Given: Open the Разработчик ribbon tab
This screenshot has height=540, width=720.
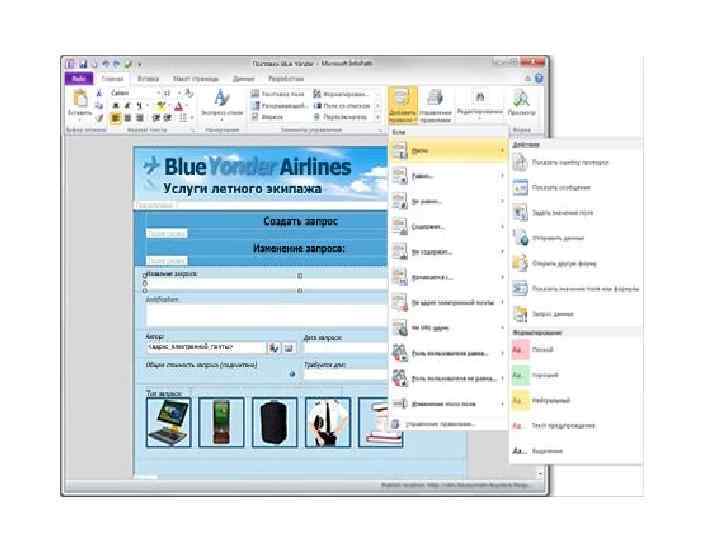Looking at the screenshot, I should click(286, 79).
